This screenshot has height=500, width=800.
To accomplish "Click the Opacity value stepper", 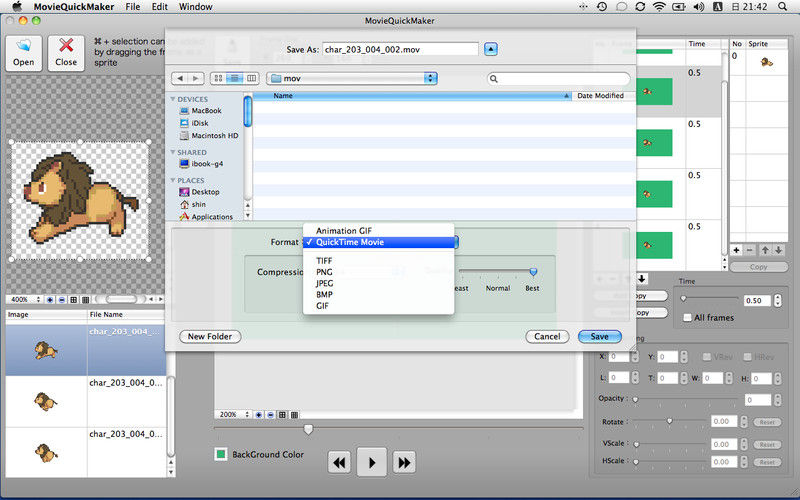I will coord(778,399).
